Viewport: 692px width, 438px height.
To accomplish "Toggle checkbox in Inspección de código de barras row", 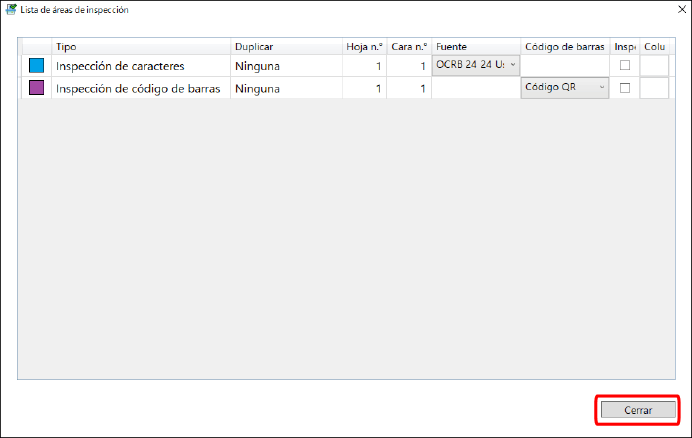I will pyautogui.click(x=625, y=88).
